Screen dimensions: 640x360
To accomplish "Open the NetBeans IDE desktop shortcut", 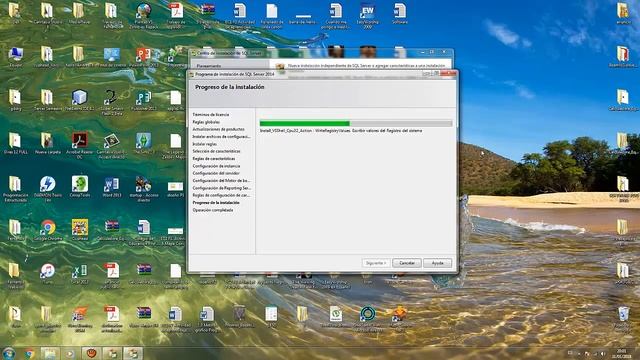I will click(80, 101).
